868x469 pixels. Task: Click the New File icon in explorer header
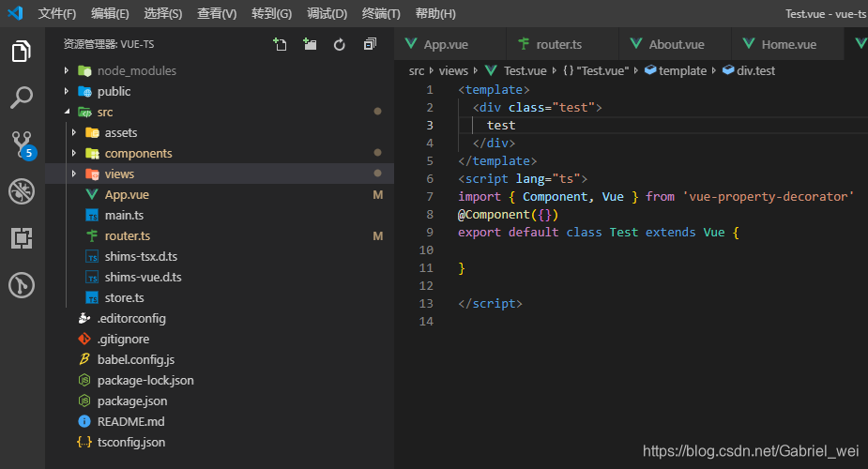coord(280,44)
